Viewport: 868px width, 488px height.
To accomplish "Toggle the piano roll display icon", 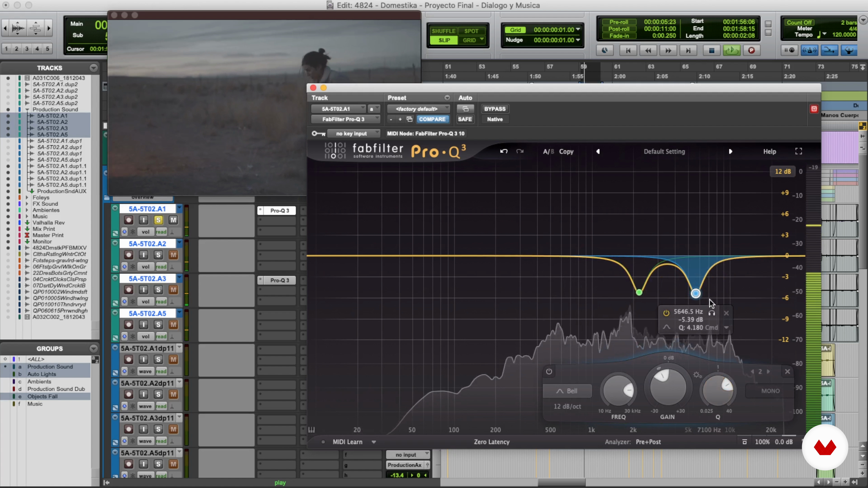I will click(x=312, y=430).
